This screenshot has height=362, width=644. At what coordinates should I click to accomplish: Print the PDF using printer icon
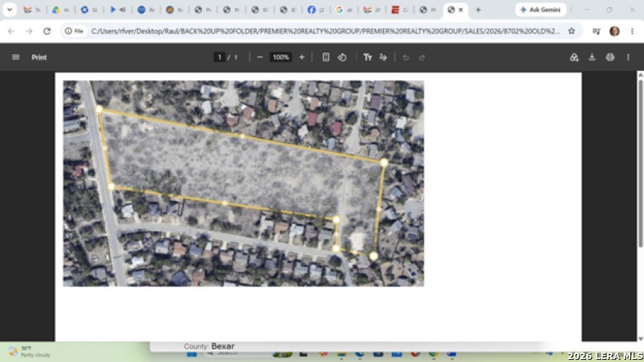coord(610,57)
